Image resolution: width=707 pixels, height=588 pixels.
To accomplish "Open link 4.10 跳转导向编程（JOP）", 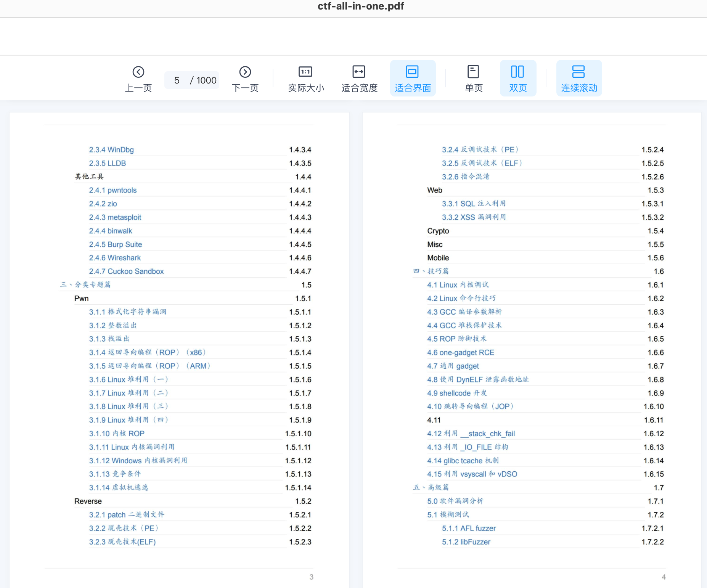I will coord(471,406).
